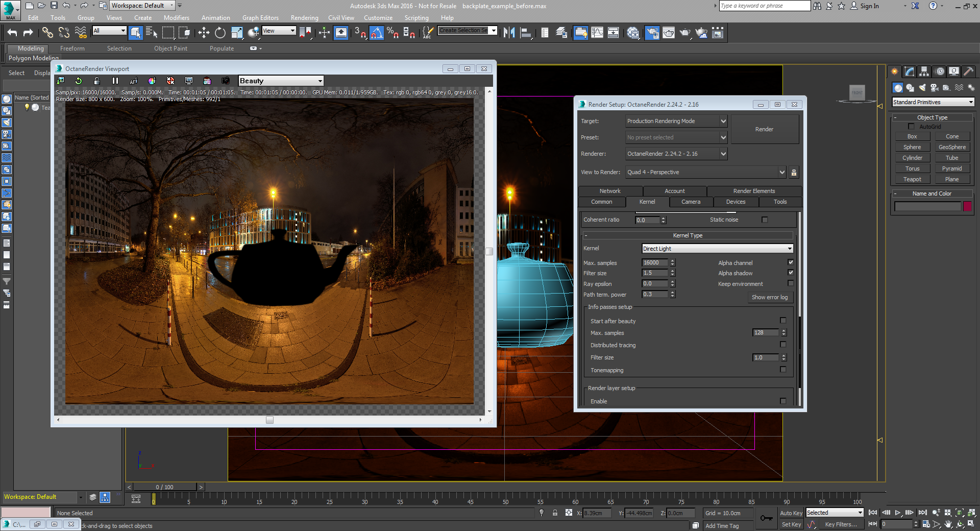Open the Rendering menu
This screenshot has height=531, width=980.
pyautogui.click(x=304, y=18)
